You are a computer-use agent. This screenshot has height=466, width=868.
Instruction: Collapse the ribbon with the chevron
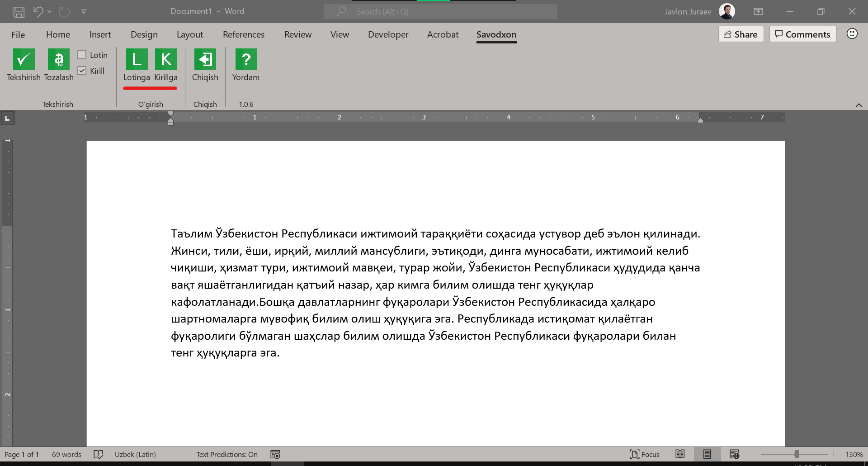point(859,105)
